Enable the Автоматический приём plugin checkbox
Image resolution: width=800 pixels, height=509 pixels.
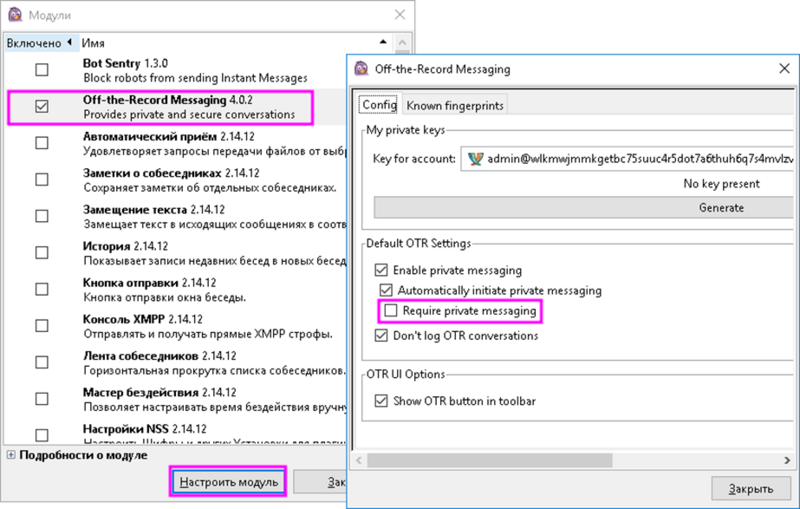[42, 143]
